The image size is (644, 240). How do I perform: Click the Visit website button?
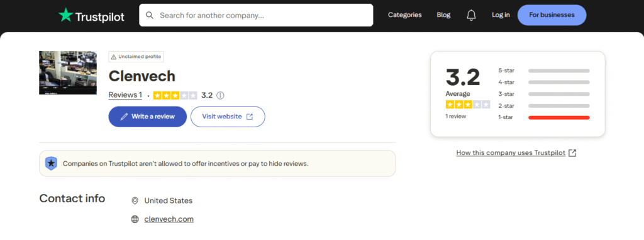point(228,117)
